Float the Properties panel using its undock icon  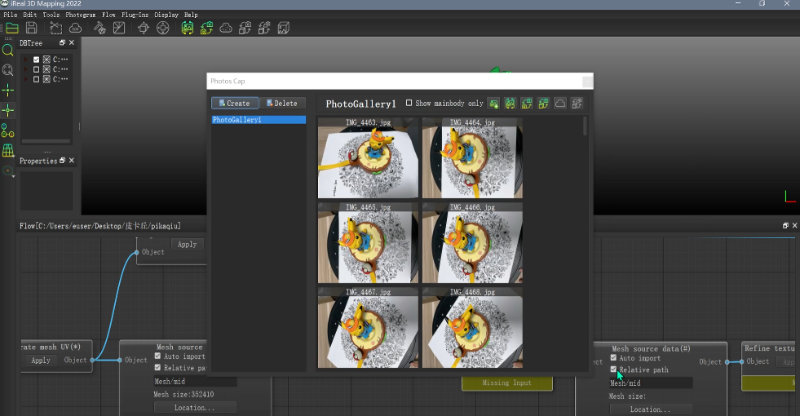click(62, 160)
